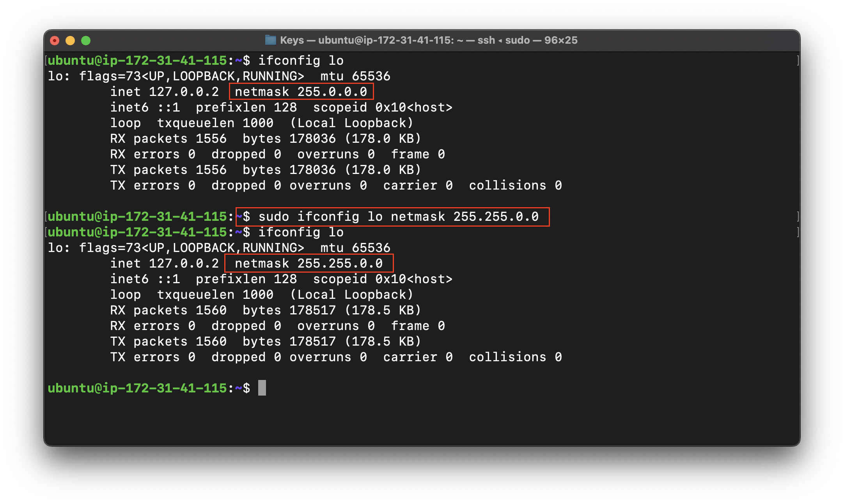Click 'collisions 0' in second output
844x504 pixels.
click(515, 357)
